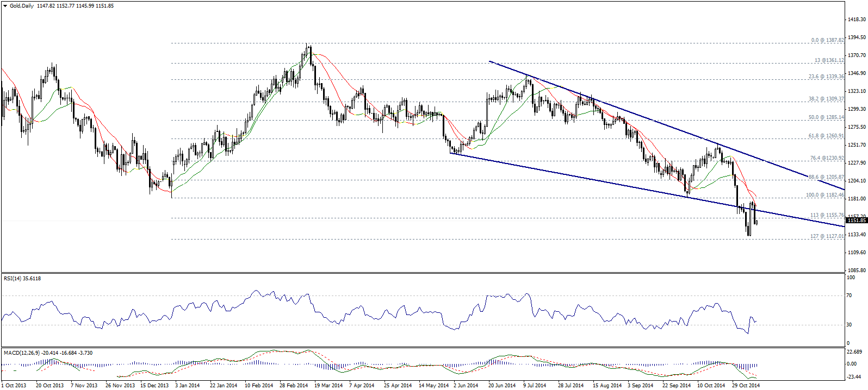Click the 22 Sep 2014 date label
Viewport: 868px width, 390px height.
[x=676, y=386]
